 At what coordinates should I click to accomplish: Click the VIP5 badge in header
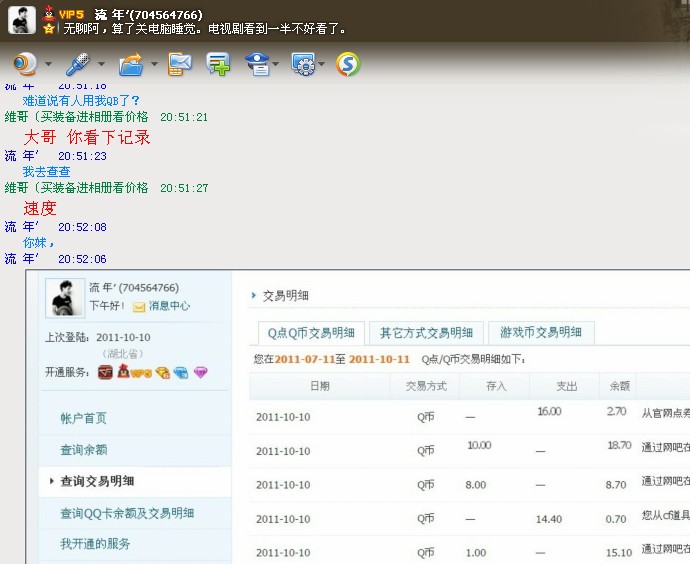tap(71, 15)
